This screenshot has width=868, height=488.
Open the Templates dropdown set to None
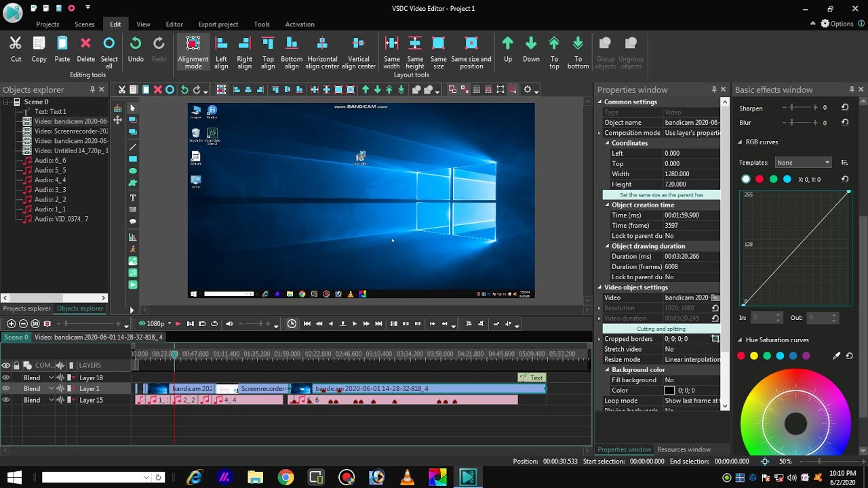pyautogui.click(x=803, y=163)
